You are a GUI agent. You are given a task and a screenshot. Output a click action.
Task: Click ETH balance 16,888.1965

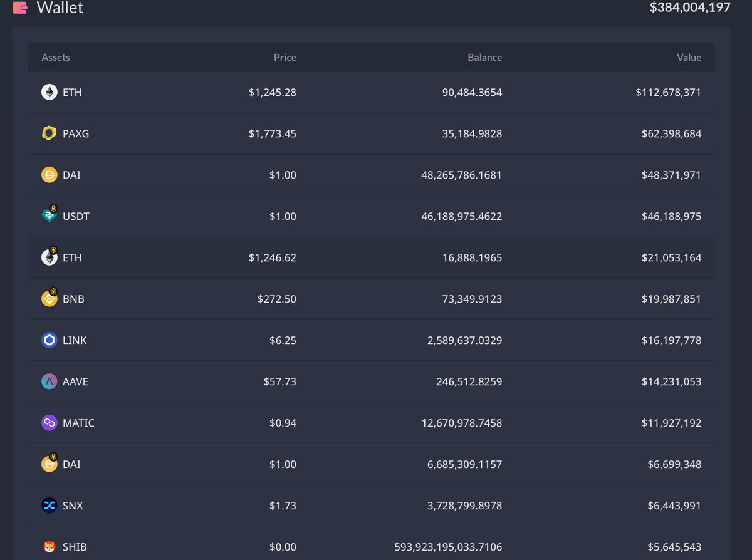click(x=473, y=257)
